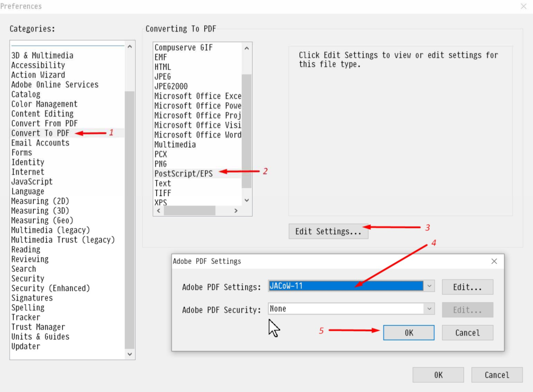This screenshot has width=533, height=392.
Task: Click file type list scroll-down arrow
Action: click(247, 200)
